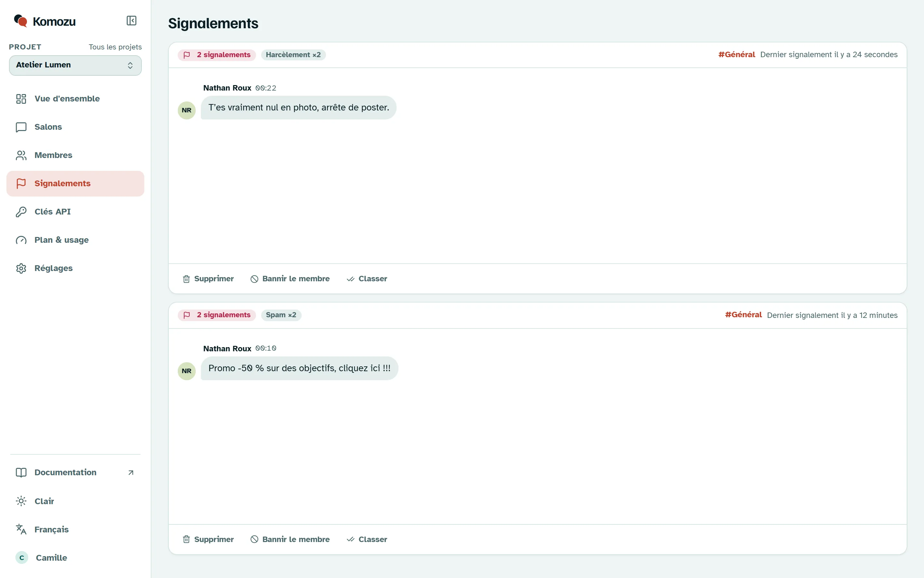Click the Clés API key icon
This screenshot has height=578, width=924.
(21, 212)
